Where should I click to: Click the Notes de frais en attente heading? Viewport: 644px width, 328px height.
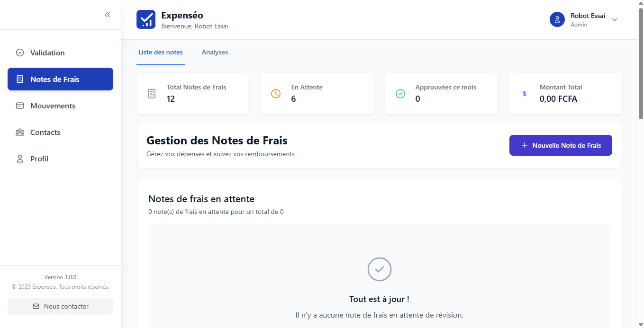(201, 199)
